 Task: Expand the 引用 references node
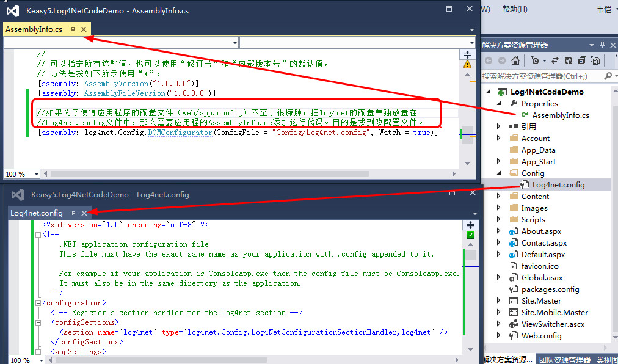click(x=499, y=126)
